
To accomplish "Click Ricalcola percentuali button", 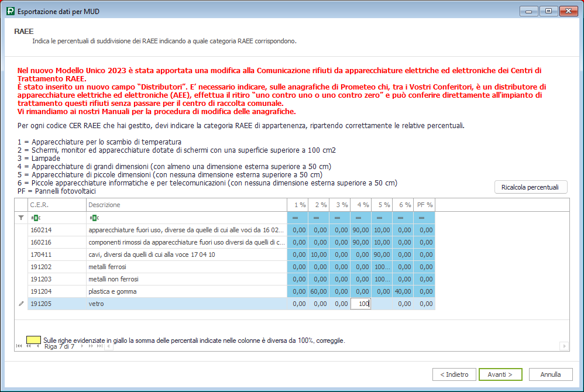I will [x=531, y=187].
